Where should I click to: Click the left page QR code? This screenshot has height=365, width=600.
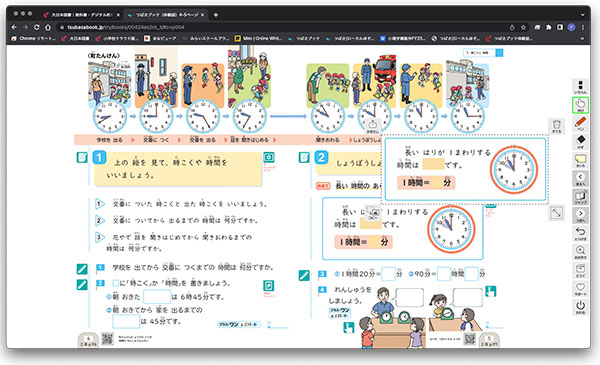coord(108,339)
